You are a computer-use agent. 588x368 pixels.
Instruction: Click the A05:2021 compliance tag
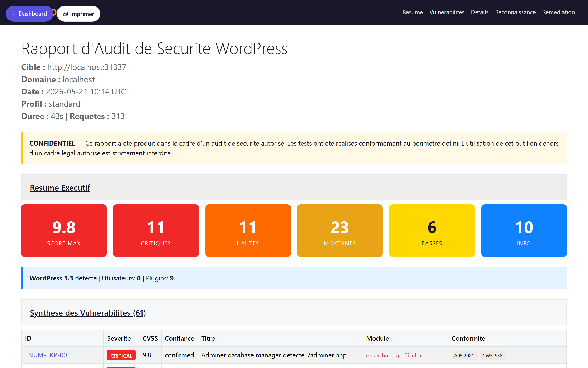point(464,356)
